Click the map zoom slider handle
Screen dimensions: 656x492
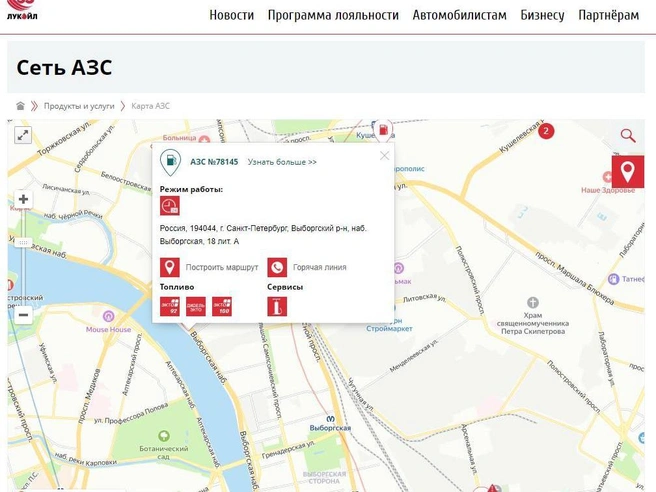pos(23,242)
